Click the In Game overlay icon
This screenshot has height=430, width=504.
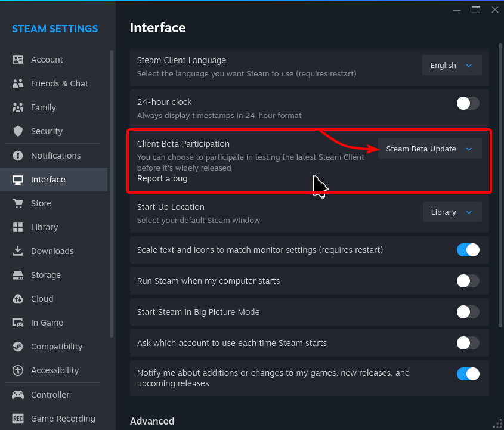tap(18, 323)
